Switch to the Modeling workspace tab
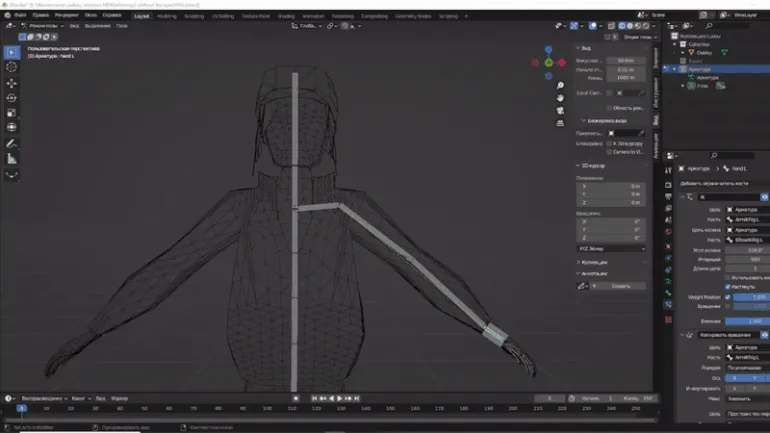 [x=167, y=16]
